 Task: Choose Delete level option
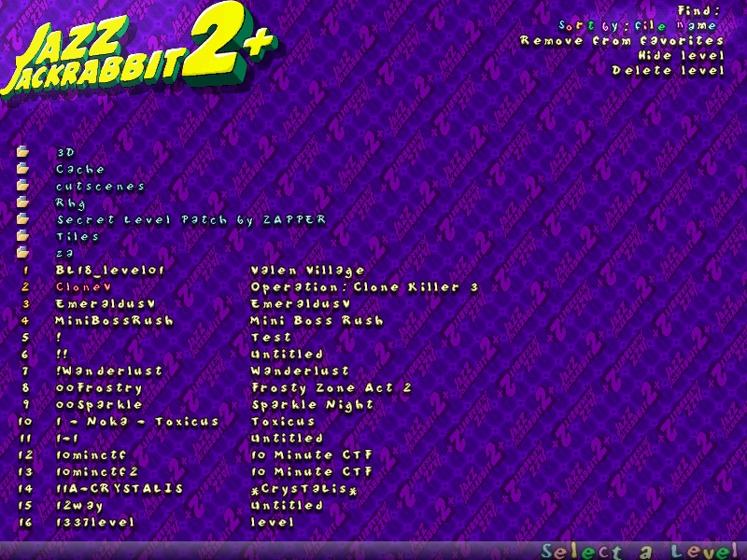tap(668, 71)
